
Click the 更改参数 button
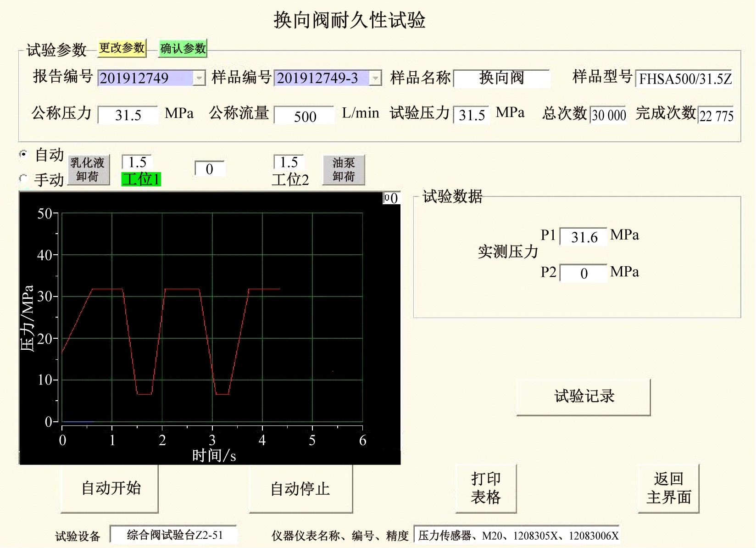(121, 48)
